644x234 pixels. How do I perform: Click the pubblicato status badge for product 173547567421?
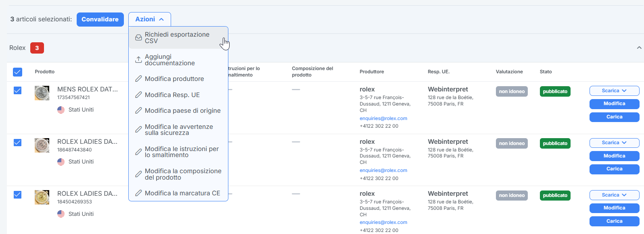click(x=555, y=91)
